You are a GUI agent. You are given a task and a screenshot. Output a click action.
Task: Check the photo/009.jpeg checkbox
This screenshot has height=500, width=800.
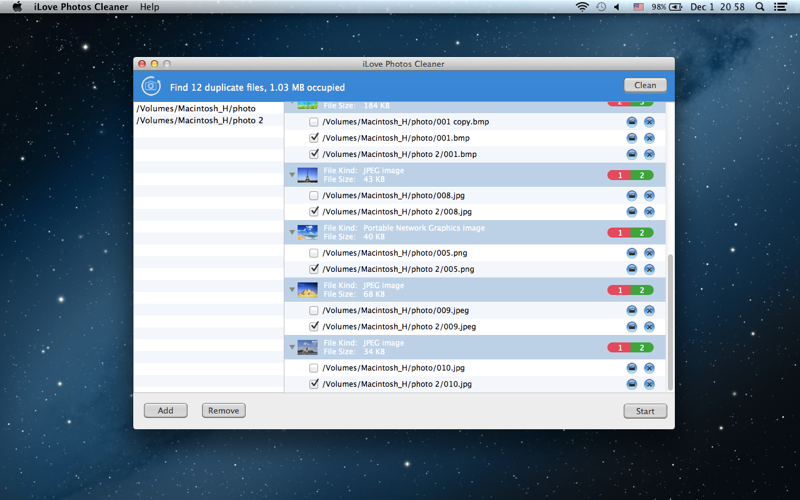click(x=314, y=310)
